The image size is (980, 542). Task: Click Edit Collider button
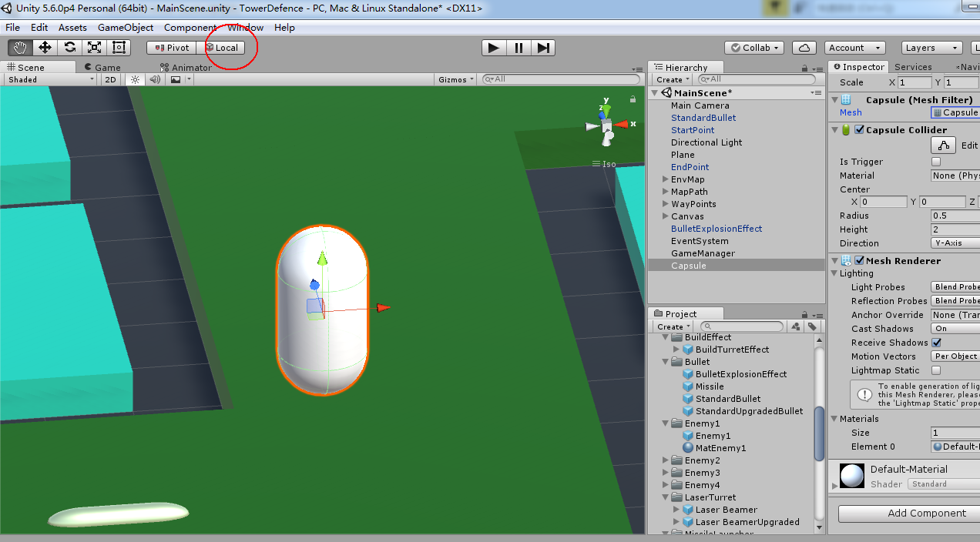click(943, 145)
